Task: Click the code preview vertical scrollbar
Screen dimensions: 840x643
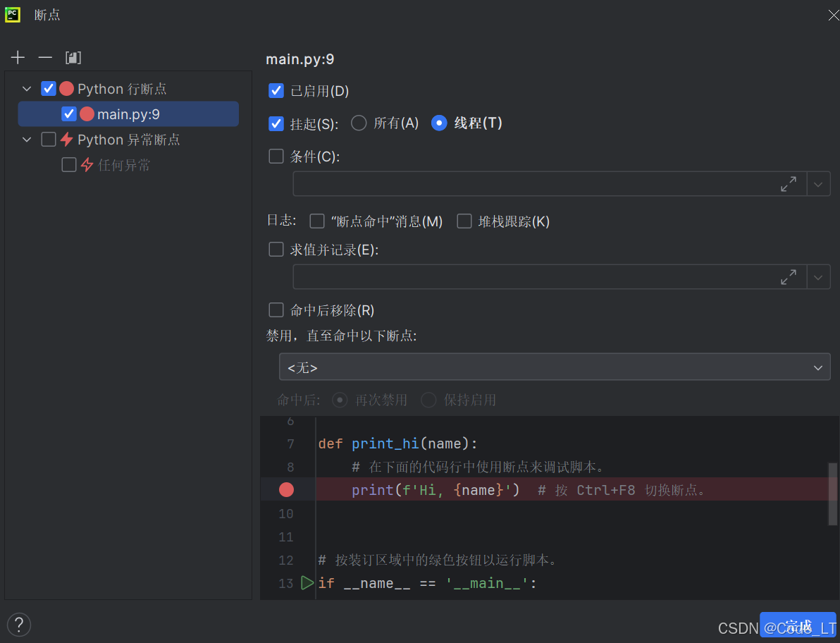Action: tap(832, 494)
